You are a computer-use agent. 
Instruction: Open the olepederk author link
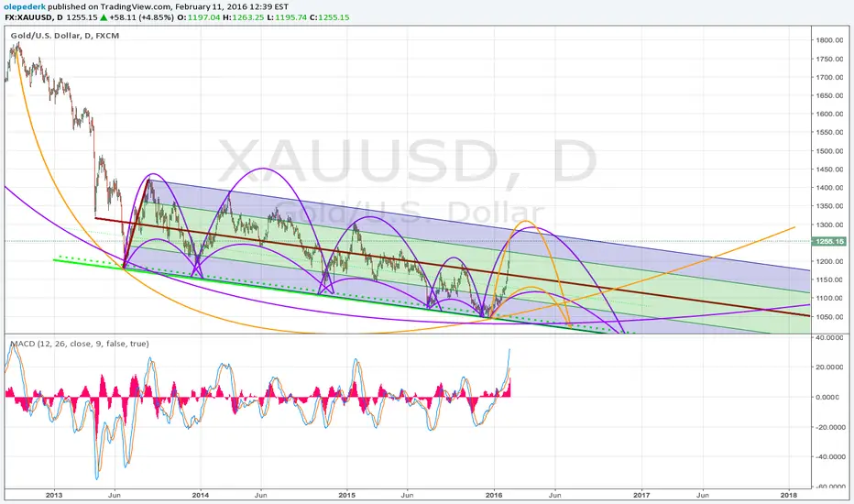25,6
